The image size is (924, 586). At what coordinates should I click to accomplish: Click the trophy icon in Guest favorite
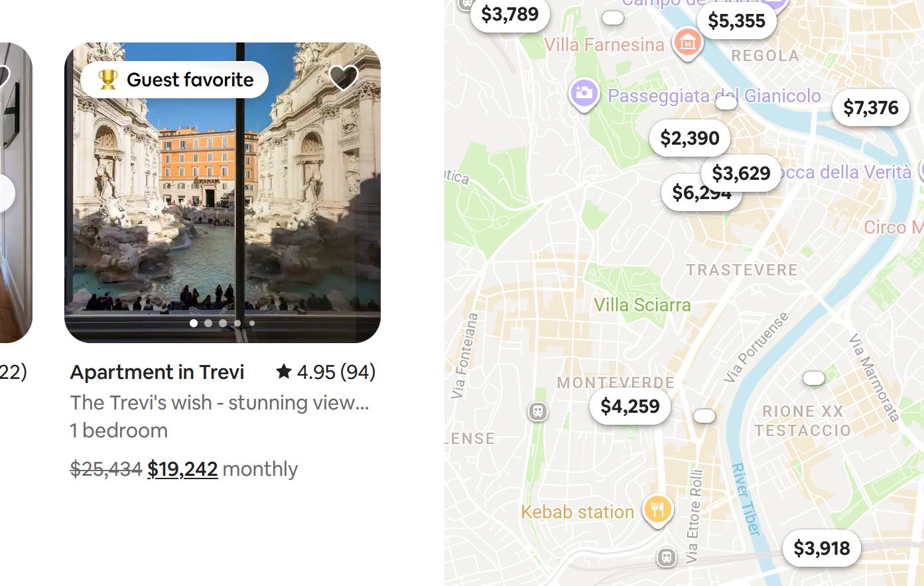click(107, 80)
